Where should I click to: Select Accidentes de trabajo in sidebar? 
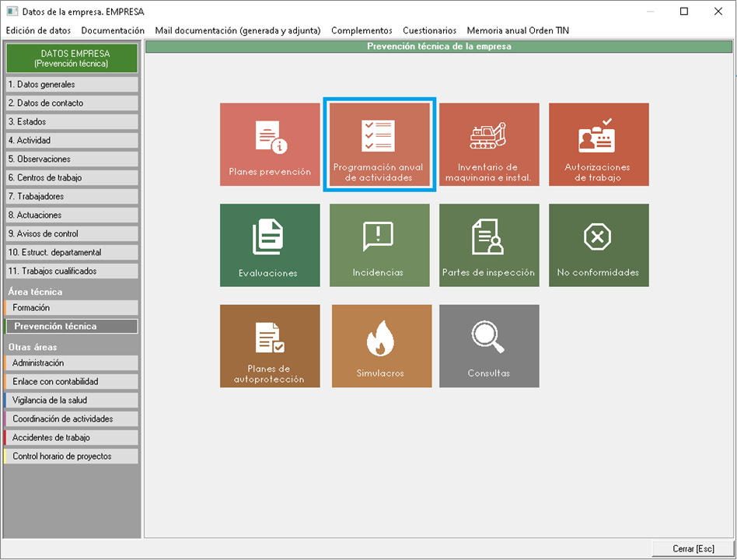coord(72,437)
